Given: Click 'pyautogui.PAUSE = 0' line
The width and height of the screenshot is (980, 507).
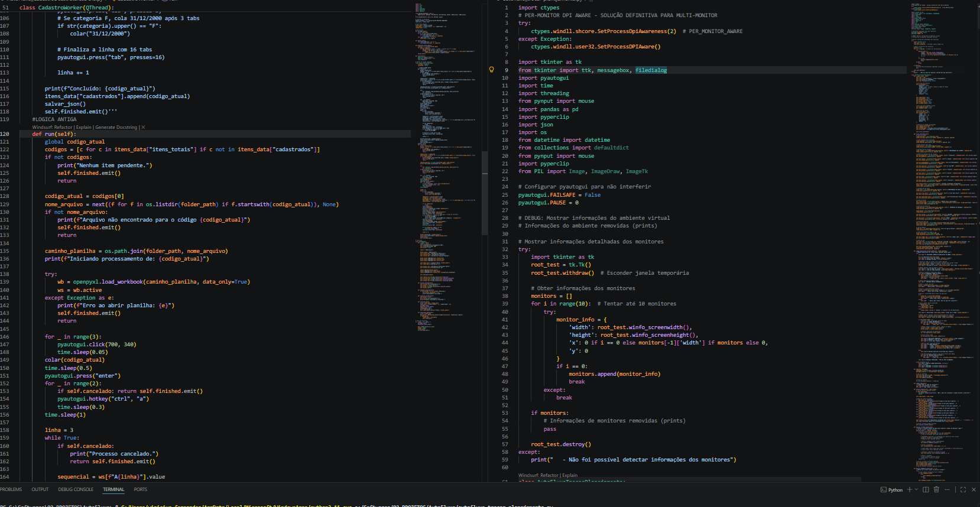Looking at the screenshot, I should pyautogui.click(x=549, y=203).
